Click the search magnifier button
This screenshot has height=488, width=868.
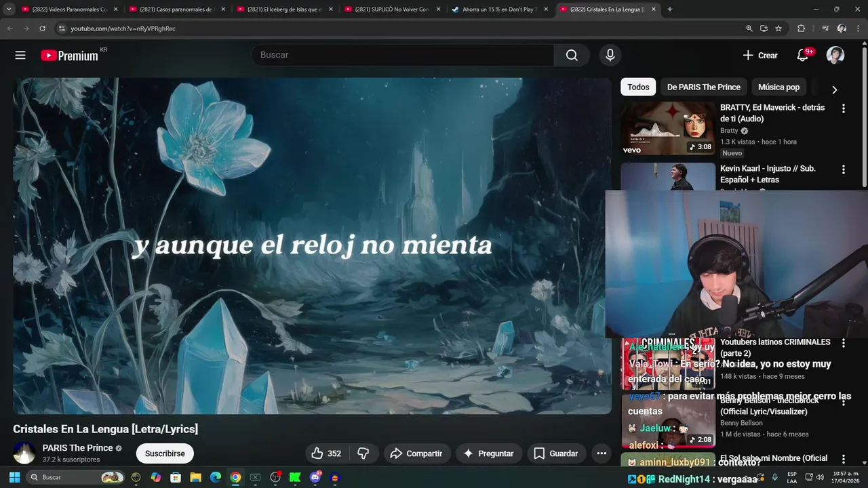572,55
